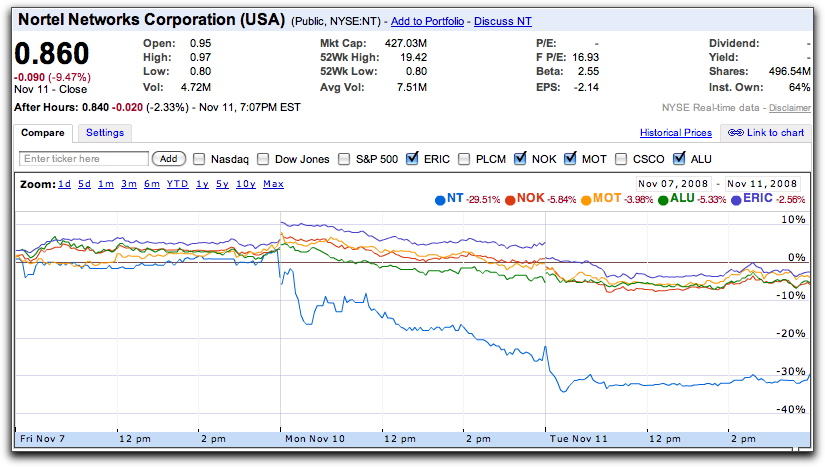The height and width of the screenshot is (467, 825).
Task: Click the Nov 11, 2008 end date field
Action: coord(762,184)
